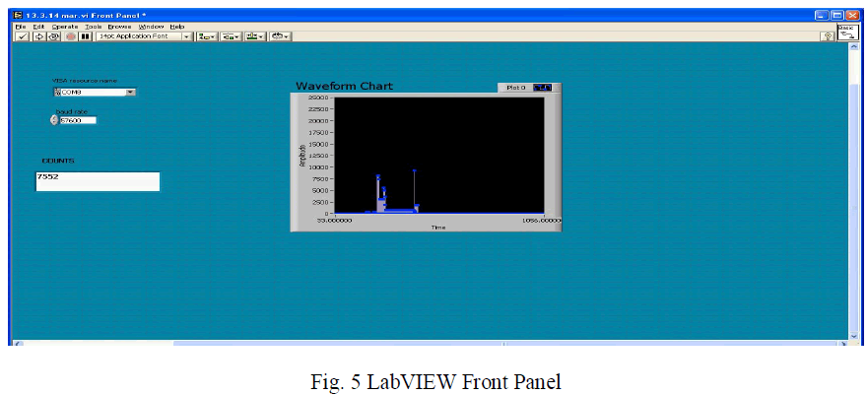This screenshot has width=868, height=395.
Task: Click the VI icon pane at top right
Action: [848, 33]
